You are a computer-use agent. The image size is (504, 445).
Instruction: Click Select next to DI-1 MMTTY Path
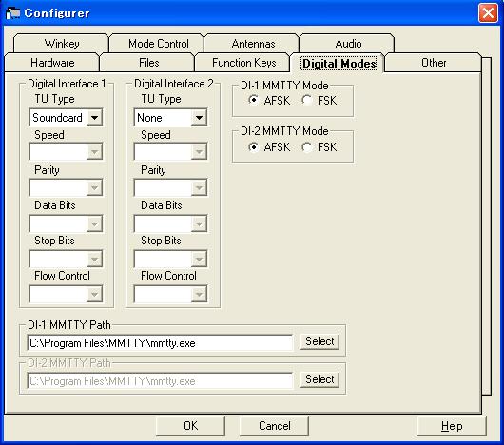320,341
